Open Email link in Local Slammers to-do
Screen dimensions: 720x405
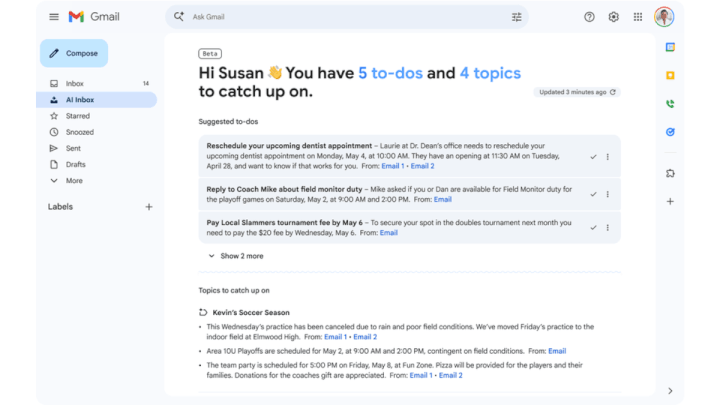388,233
